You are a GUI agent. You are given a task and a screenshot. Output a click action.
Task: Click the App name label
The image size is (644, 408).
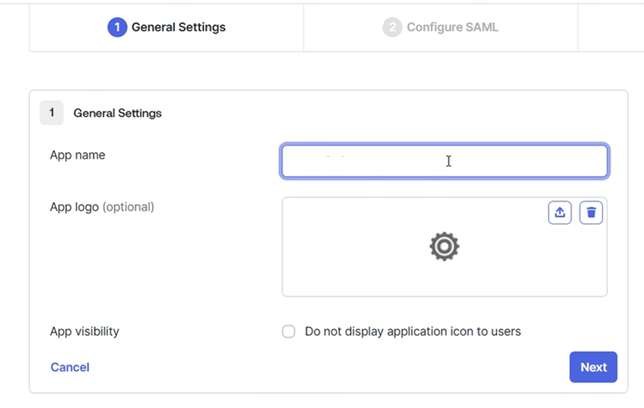77,155
